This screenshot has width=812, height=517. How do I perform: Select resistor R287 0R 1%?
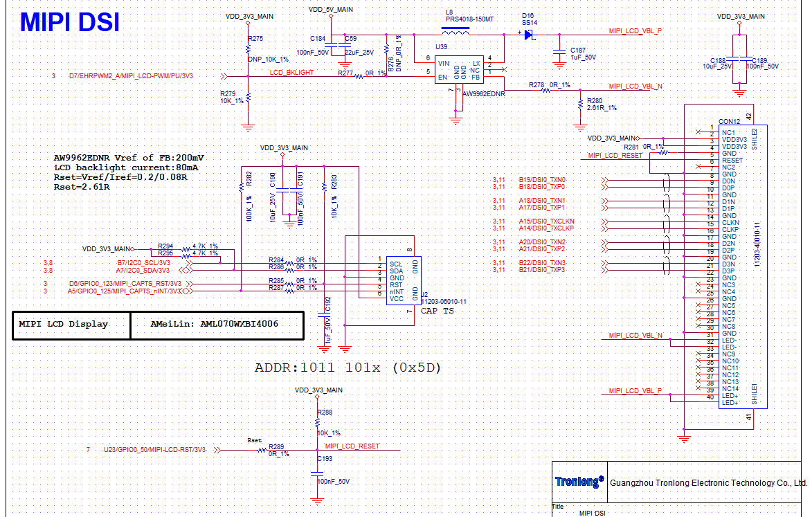[x=289, y=291]
